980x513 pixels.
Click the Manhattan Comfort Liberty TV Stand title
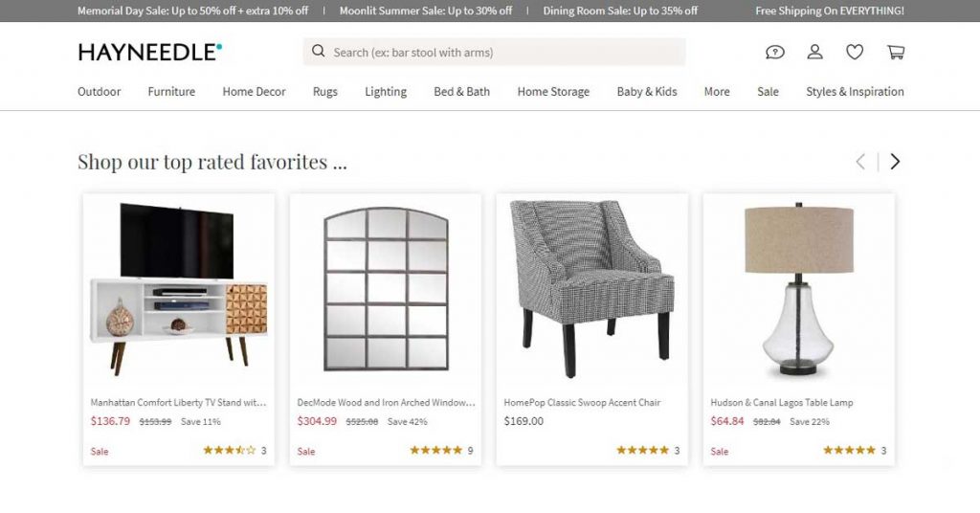(178, 403)
